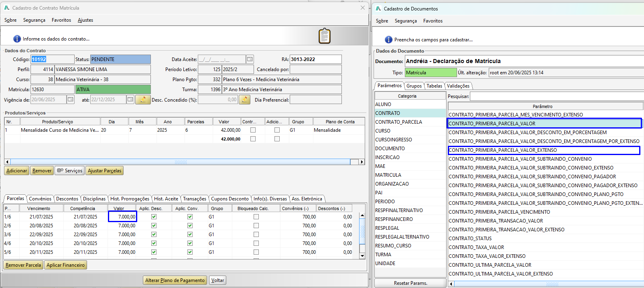Click the Código input field
The height and width of the screenshot is (288, 644).
pyautogui.click(x=53, y=59)
